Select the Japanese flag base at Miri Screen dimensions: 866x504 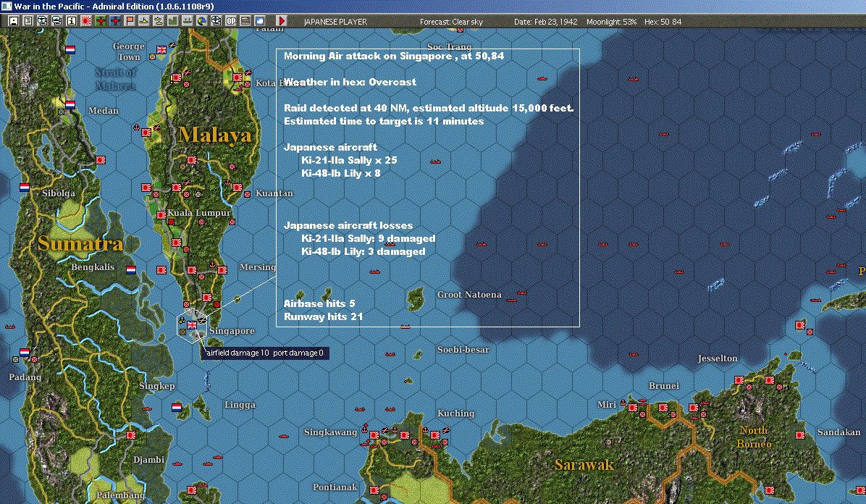click(x=633, y=408)
